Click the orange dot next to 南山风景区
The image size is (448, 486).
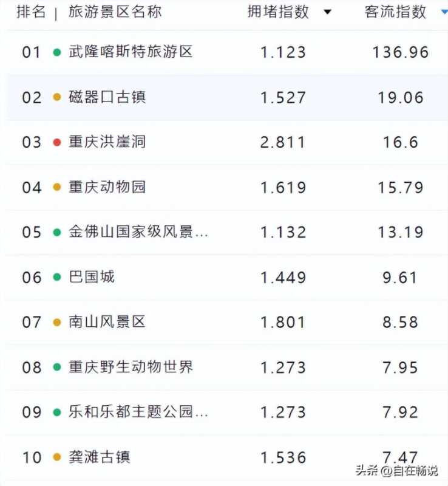click(x=57, y=322)
